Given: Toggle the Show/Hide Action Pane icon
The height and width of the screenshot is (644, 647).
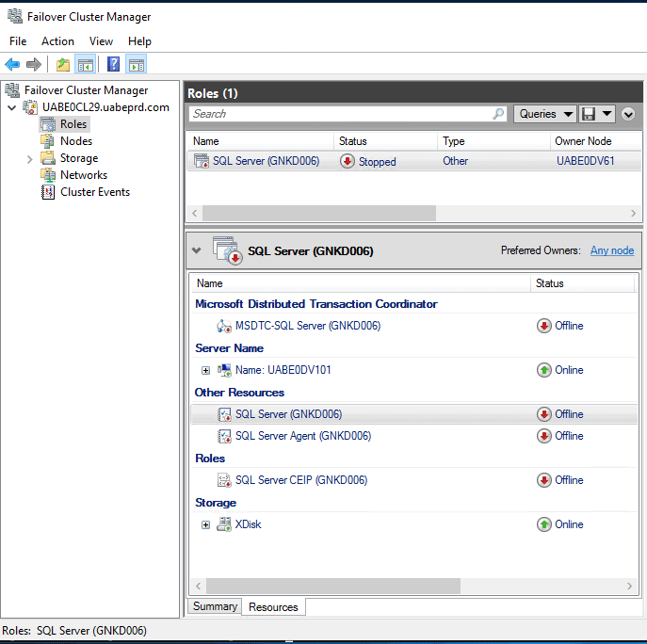Looking at the screenshot, I should (x=137, y=64).
